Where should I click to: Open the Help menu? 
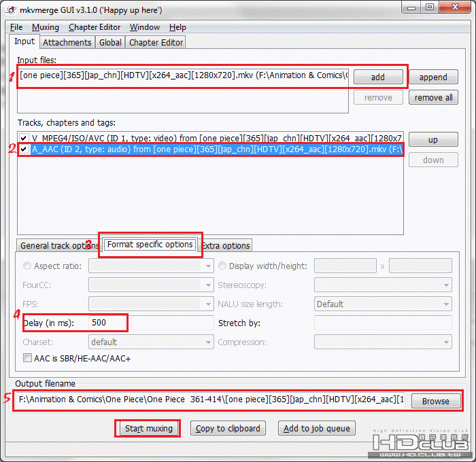(x=177, y=27)
